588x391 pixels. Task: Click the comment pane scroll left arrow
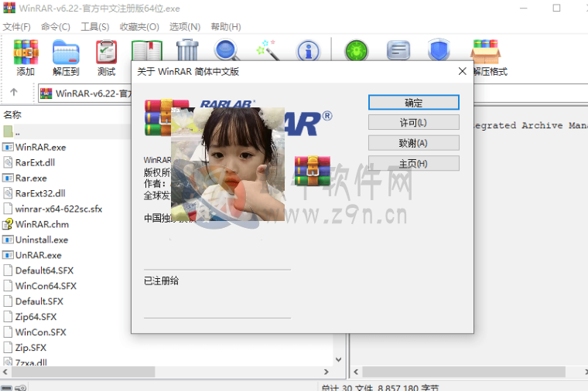point(356,372)
